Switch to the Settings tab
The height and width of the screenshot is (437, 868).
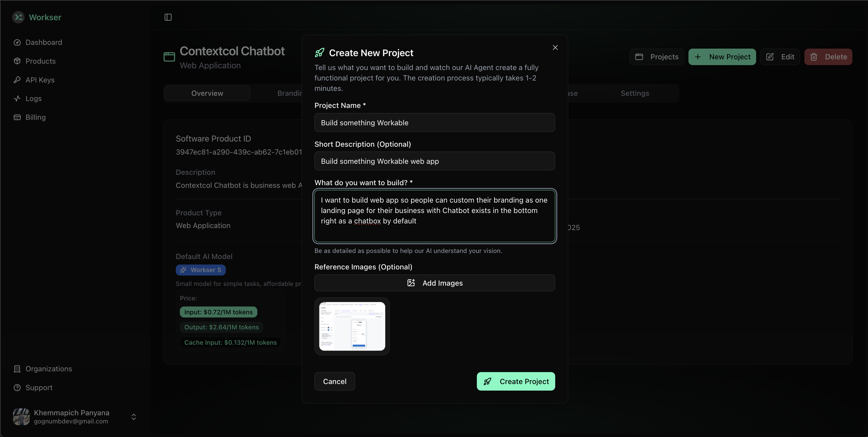pos(634,93)
